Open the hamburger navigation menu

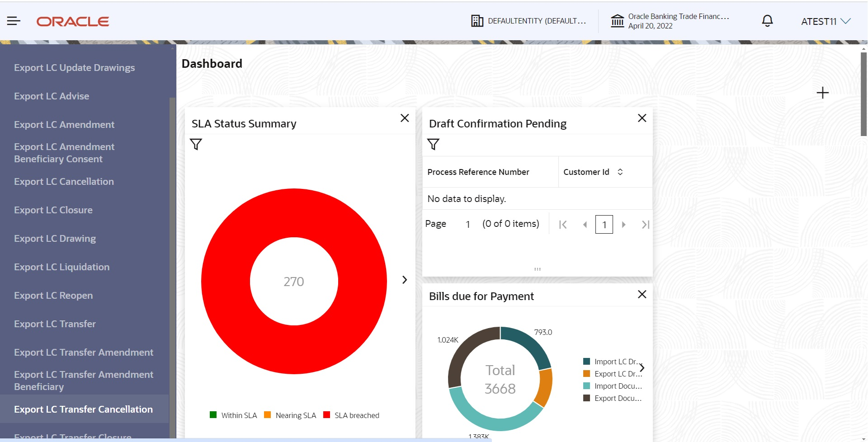pyautogui.click(x=14, y=21)
